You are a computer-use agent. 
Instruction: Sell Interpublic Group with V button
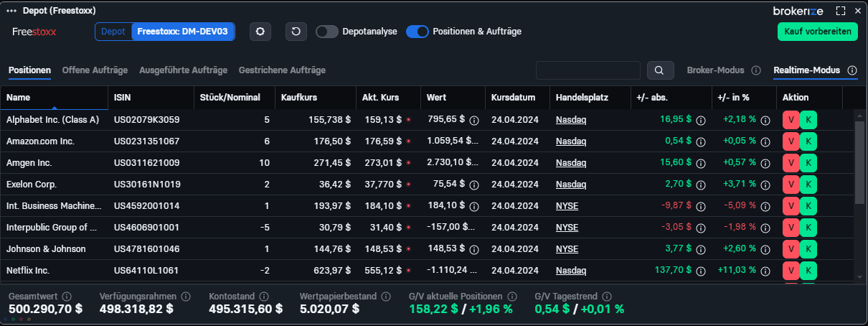pyautogui.click(x=791, y=228)
